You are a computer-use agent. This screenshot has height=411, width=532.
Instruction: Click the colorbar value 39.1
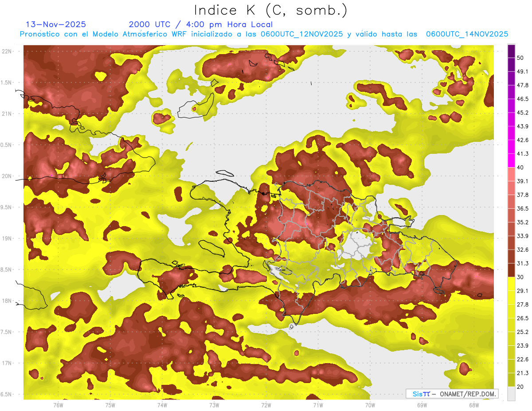(523, 181)
